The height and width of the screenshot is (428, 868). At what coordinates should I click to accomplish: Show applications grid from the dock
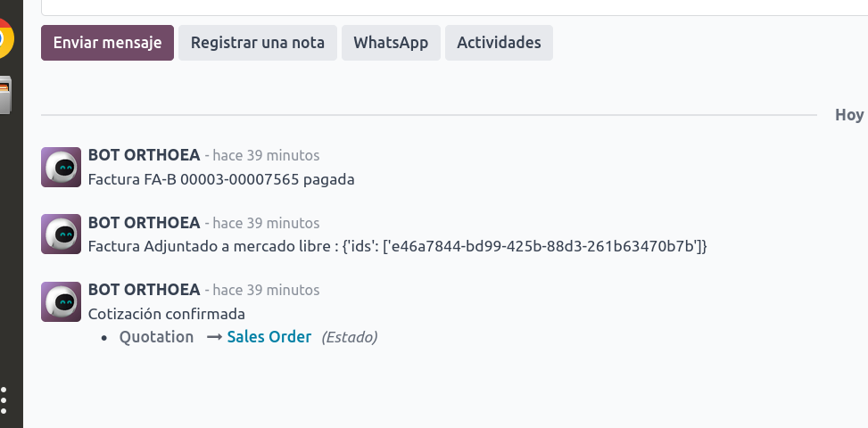(x=4, y=400)
